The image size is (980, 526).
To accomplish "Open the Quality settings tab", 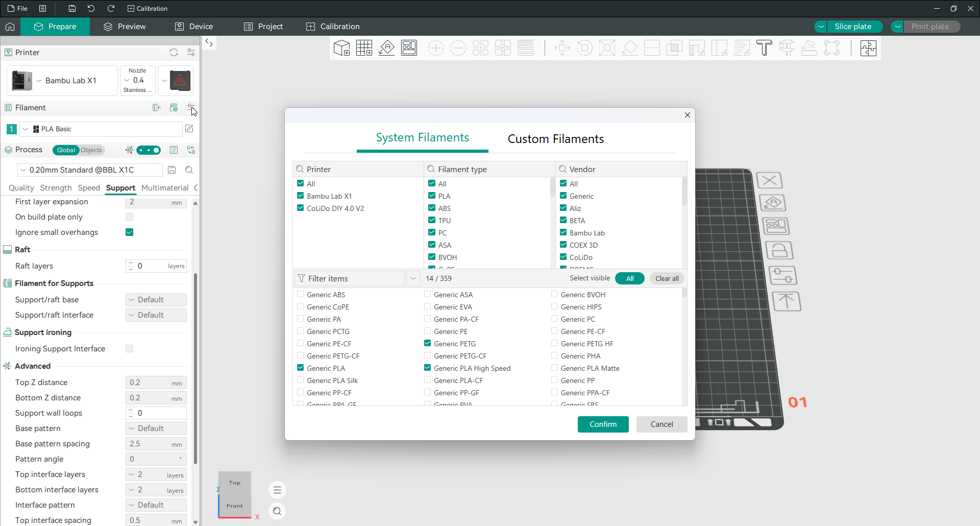I will click(x=21, y=188).
